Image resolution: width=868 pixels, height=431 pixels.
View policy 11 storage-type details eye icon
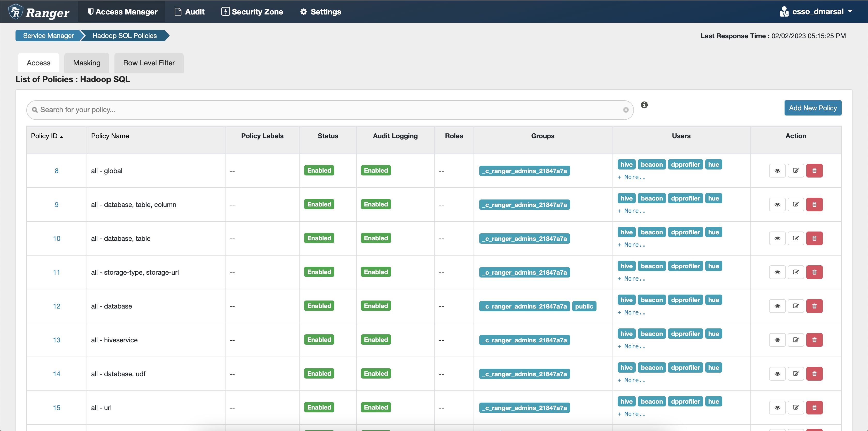click(x=777, y=272)
